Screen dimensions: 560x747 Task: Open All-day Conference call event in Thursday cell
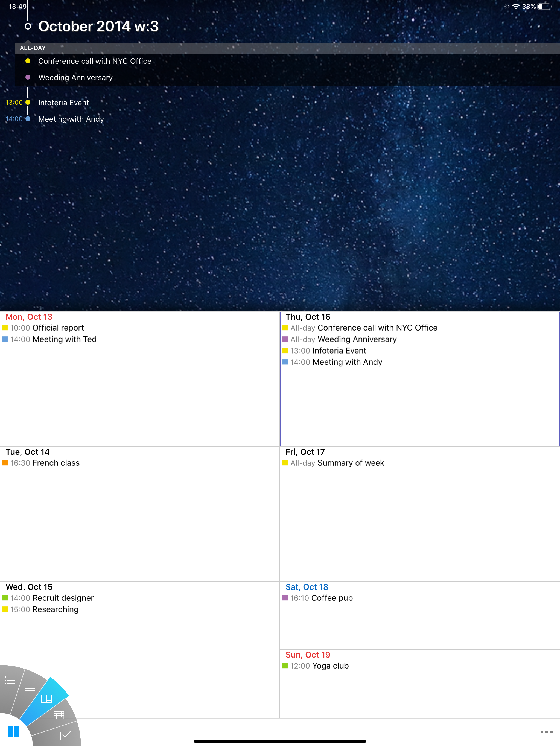point(360,328)
